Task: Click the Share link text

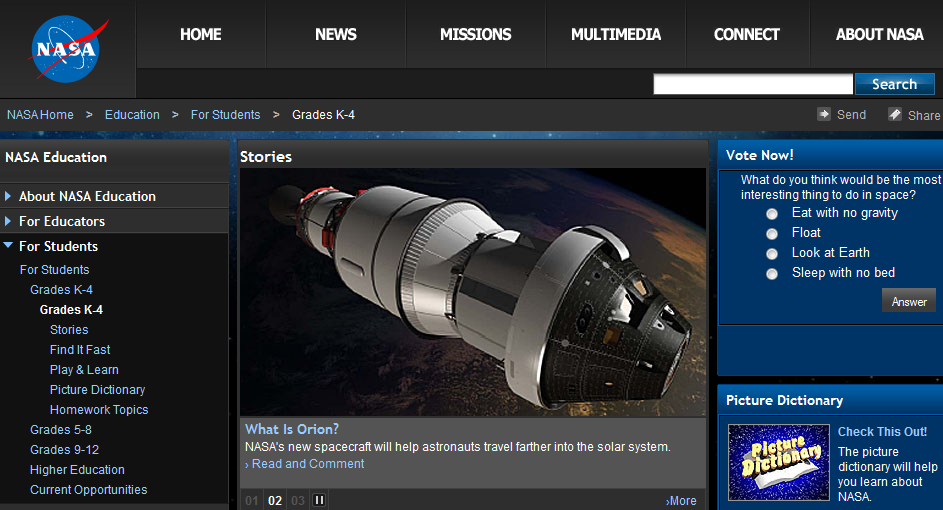Action: coord(924,115)
